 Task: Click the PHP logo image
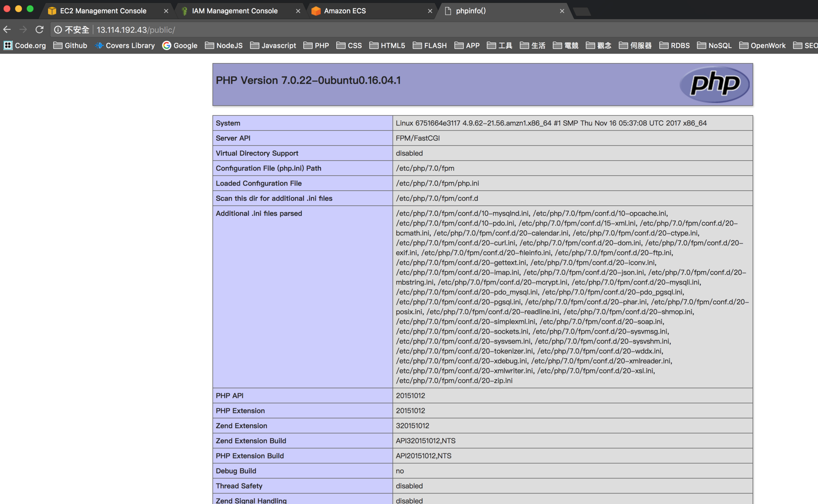click(x=714, y=84)
